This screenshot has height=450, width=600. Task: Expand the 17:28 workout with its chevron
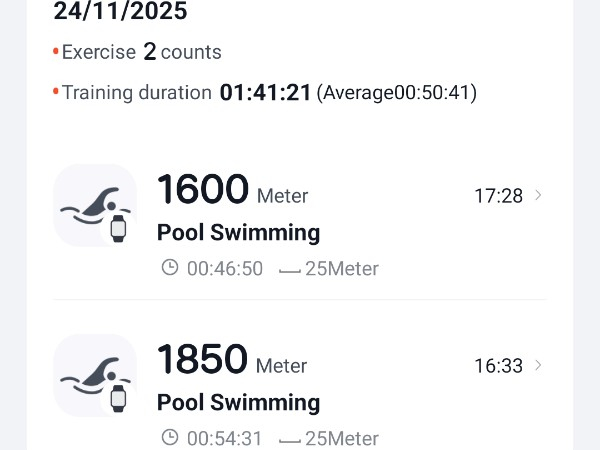point(539,195)
